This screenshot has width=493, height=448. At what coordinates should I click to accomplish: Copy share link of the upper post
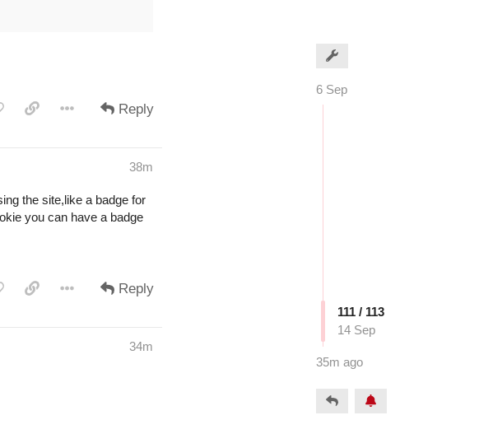point(32,109)
